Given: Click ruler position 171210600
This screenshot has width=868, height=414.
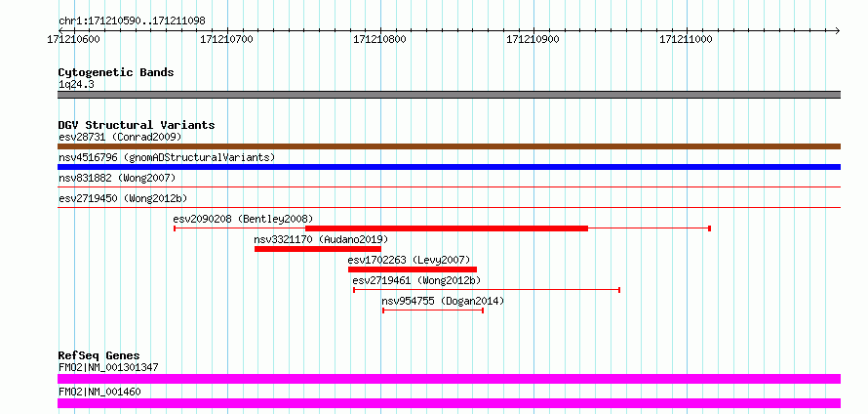Looking at the screenshot, I should [73, 39].
